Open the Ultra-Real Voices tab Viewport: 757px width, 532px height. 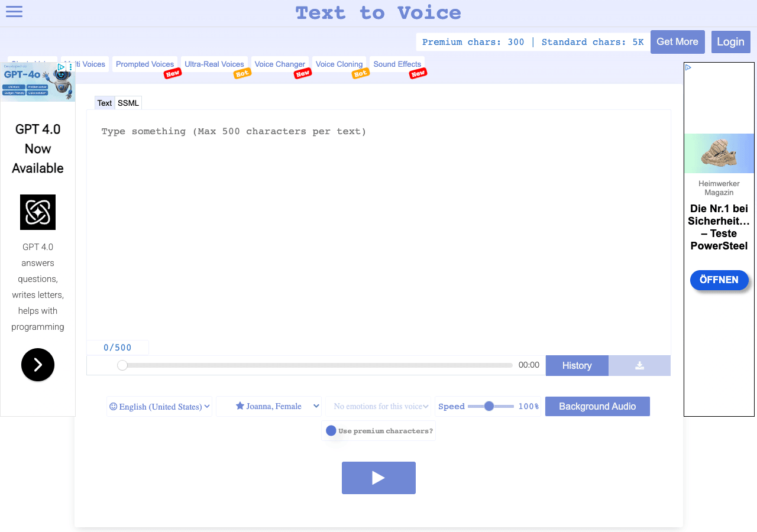[214, 64]
